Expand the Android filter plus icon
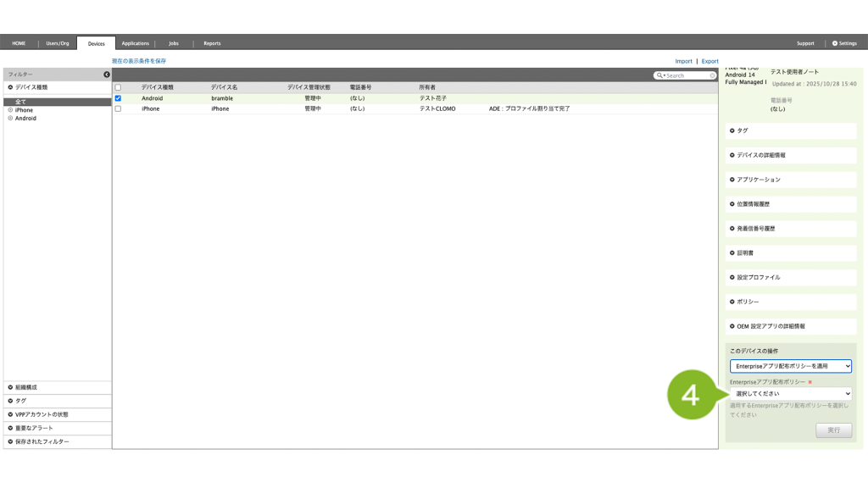The height and width of the screenshot is (488, 868). pos(10,119)
